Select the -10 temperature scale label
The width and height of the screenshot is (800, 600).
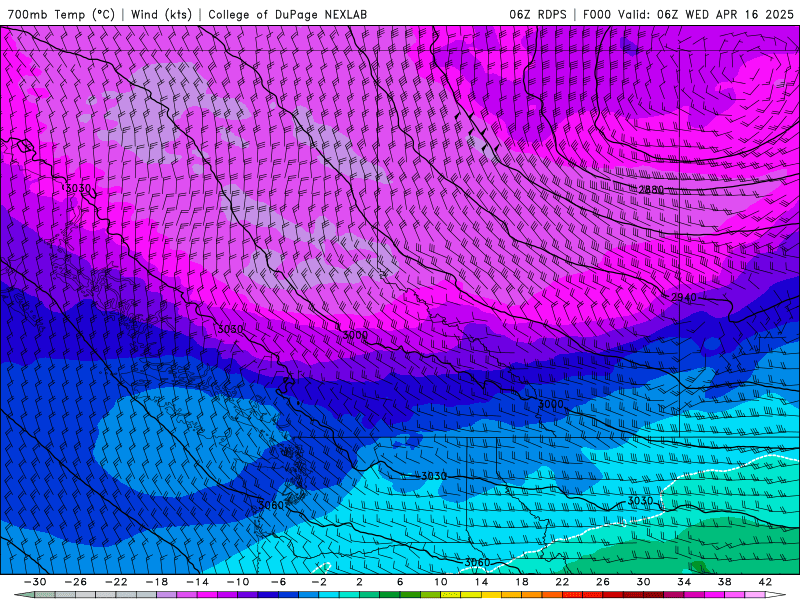[x=238, y=582]
